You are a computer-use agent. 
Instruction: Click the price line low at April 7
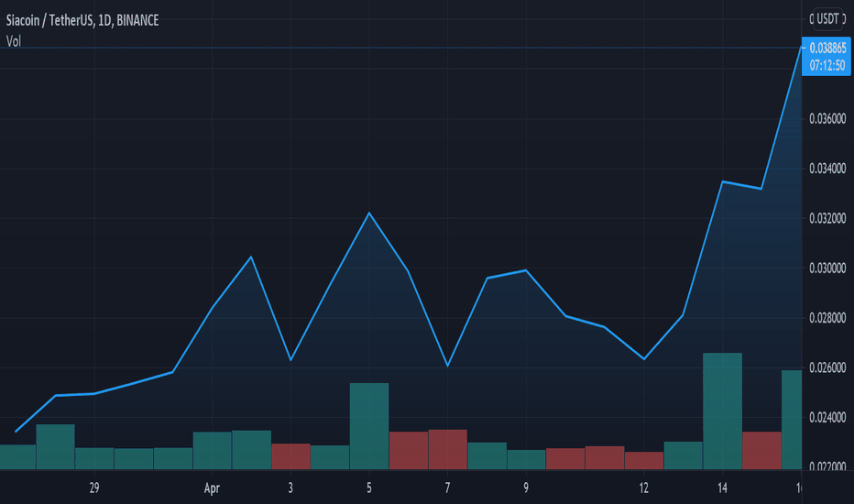[448, 366]
